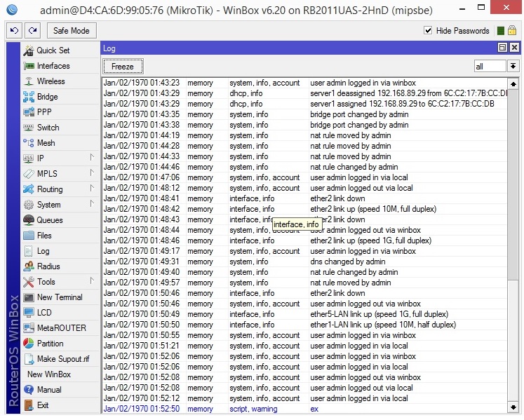Maximize the WinBox window

481,8
